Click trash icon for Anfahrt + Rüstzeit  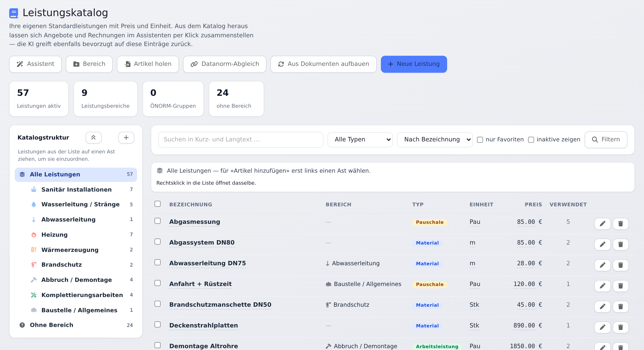tap(621, 286)
